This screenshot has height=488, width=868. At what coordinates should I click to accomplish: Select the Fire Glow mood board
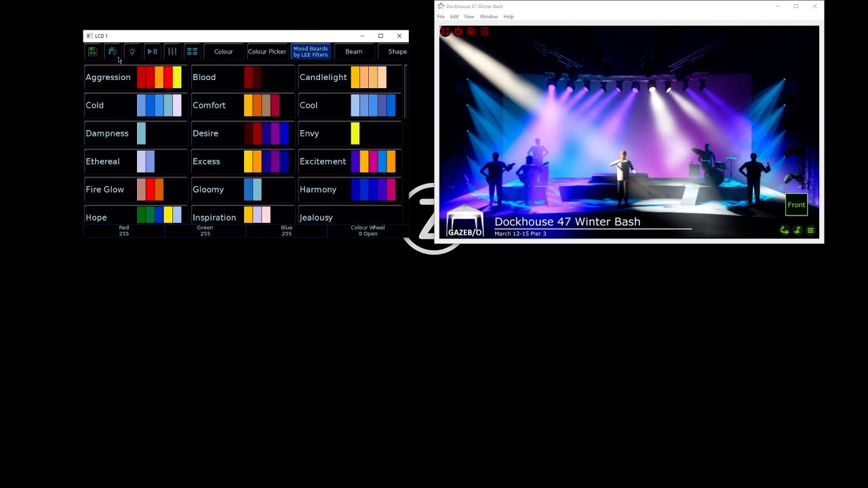pos(136,190)
